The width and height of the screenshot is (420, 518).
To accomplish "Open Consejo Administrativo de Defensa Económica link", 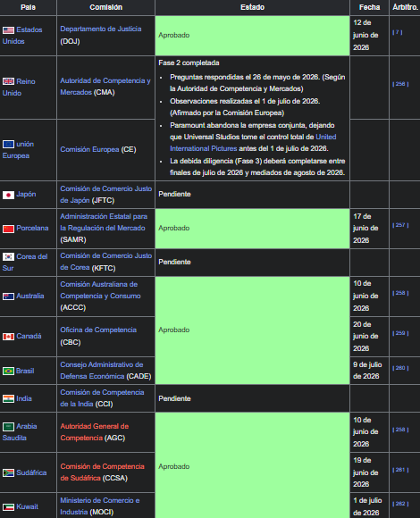I will pyautogui.click(x=102, y=371).
